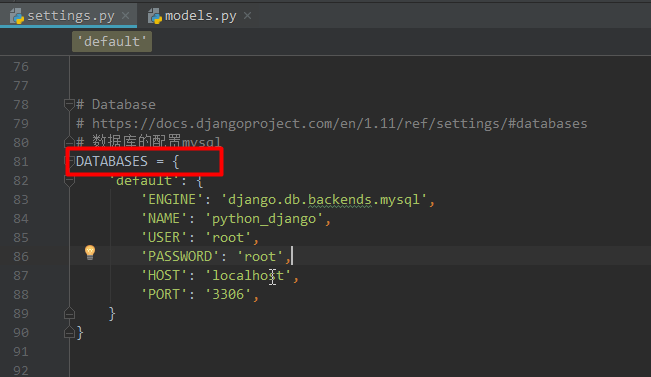Click the Python file icon on models.py tab
651x377 pixels.
coord(155,16)
